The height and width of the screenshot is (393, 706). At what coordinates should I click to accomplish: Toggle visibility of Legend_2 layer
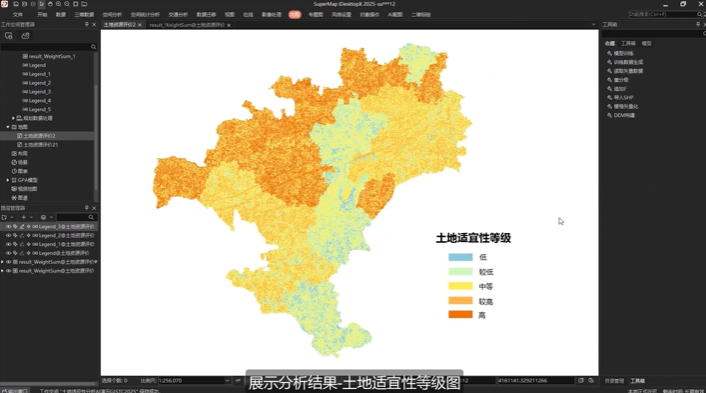pos(8,235)
